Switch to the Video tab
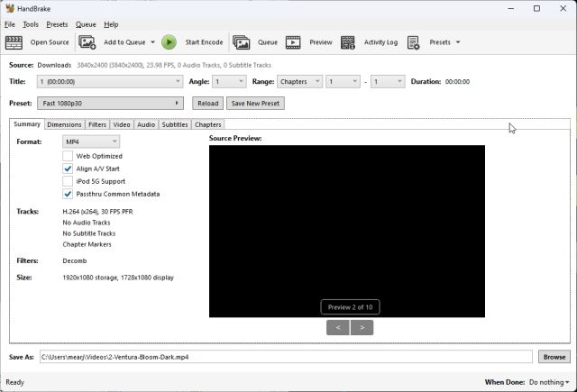This screenshot has width=577, height=392. click(122, 124)
